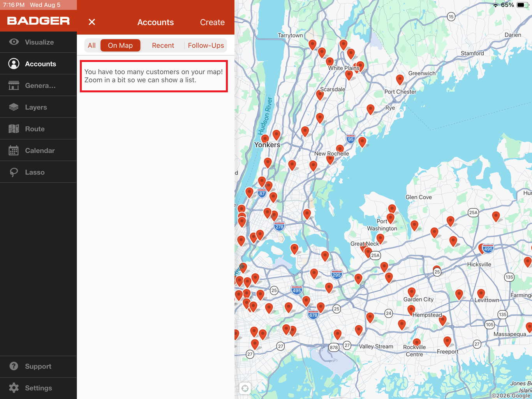Screen dimensions: 532x399
Task: Tap the pin above New Rochelle label
Action: (x=340, y=149)
